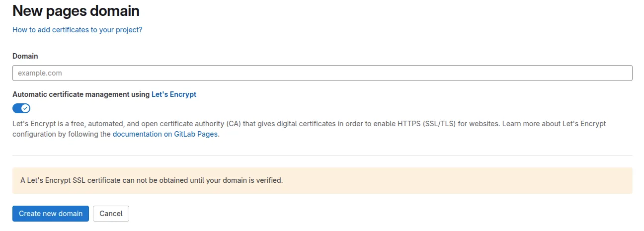Click the Create new domain button

click(51, 214)
